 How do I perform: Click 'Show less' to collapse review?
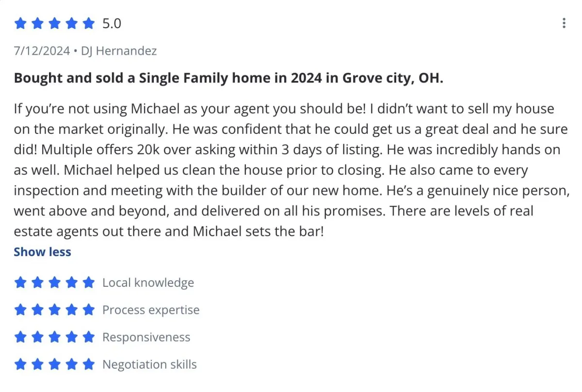point(42,252)
